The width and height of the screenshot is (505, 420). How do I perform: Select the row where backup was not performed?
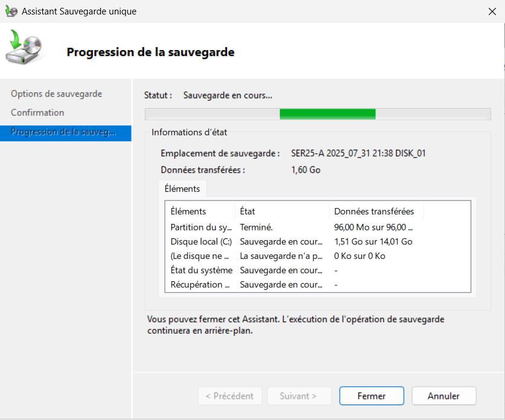[200, 256]
